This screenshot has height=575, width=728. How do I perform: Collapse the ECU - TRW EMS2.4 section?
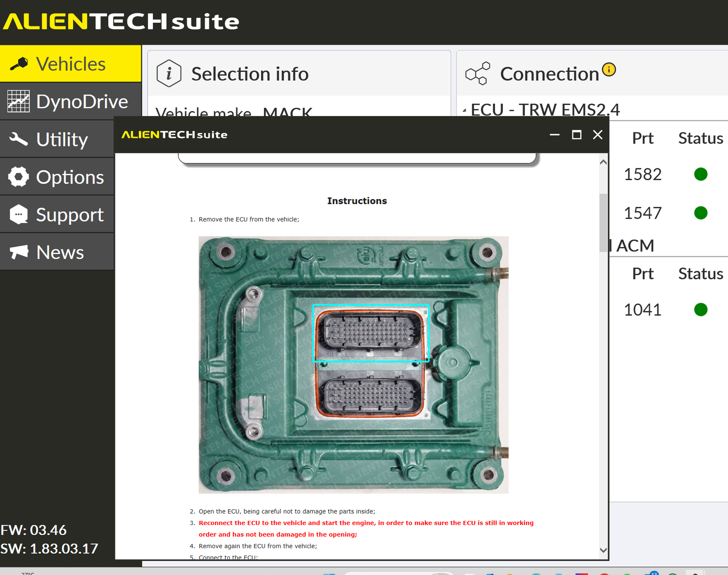[x=465, y=111]
